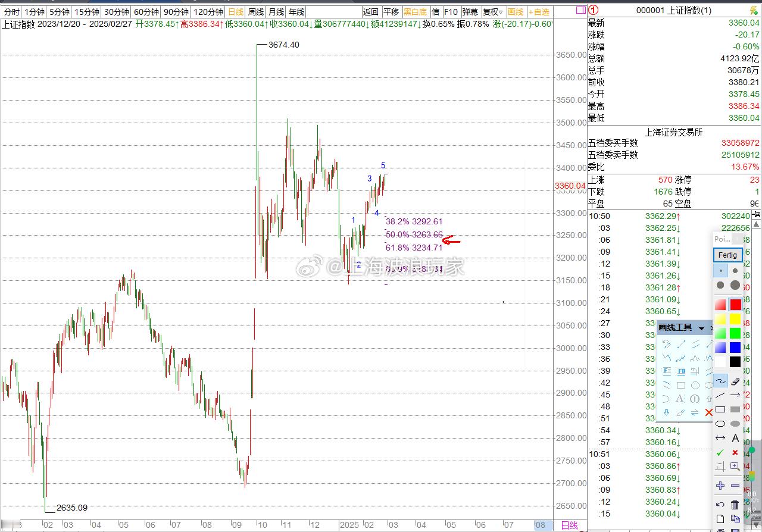Click the Fertig button
Screen dimensions: 762x532
727,255
